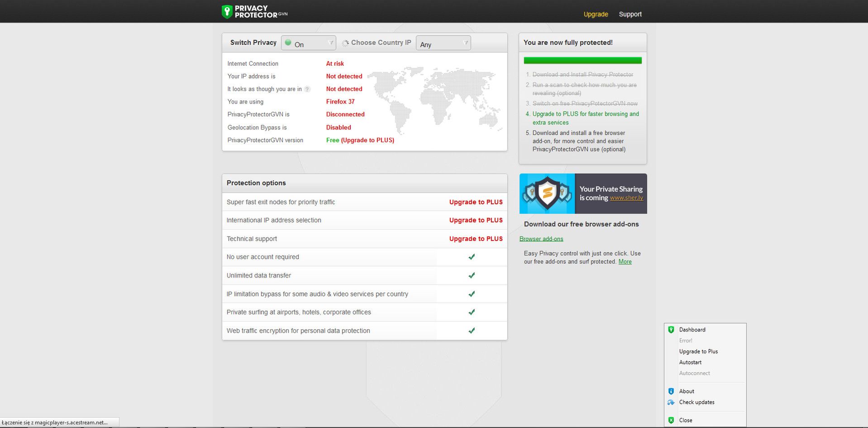Screen dimensions: 868x428
Task: Click the arrow on the Any country dropdown
Action: 466,43
